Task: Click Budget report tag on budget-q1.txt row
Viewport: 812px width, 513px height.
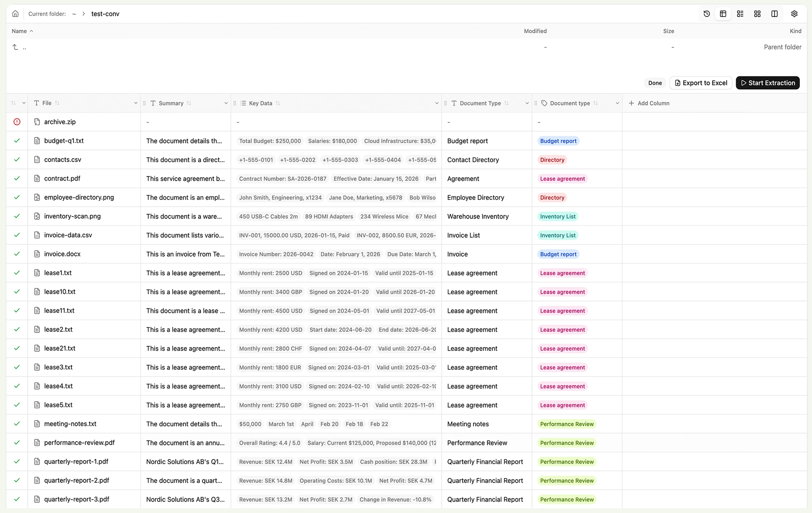Action: coord(558,141)
